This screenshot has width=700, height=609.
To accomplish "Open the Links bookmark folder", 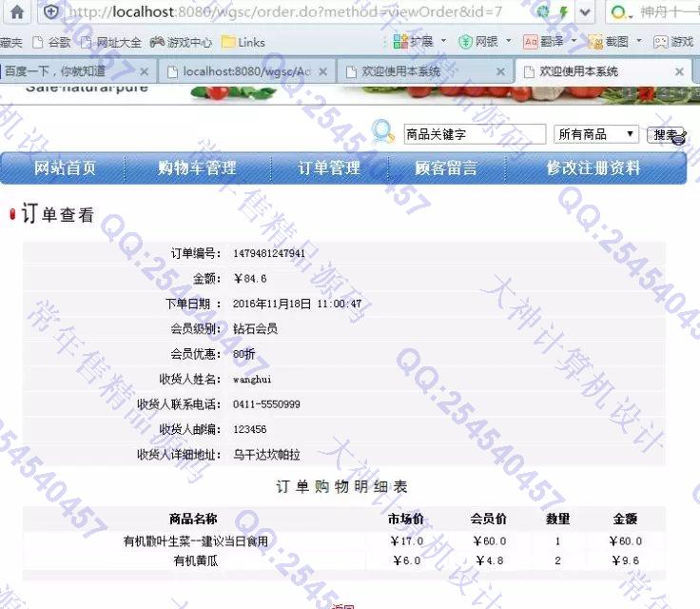I will coord(243,42).
